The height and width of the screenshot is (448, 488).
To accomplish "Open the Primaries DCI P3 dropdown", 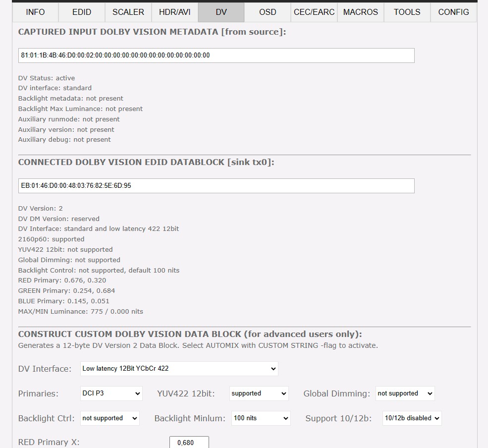I will pyautogui.click(x=111, y=393).
